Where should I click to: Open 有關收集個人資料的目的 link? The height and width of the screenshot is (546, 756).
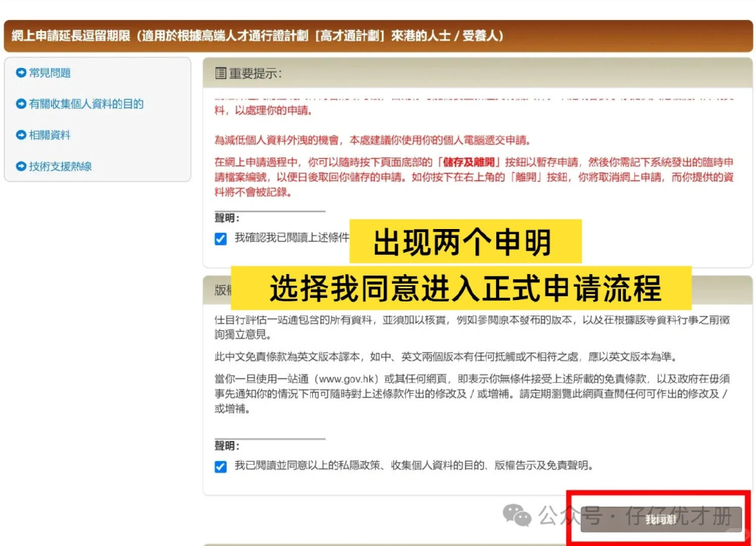pos(86,103)
